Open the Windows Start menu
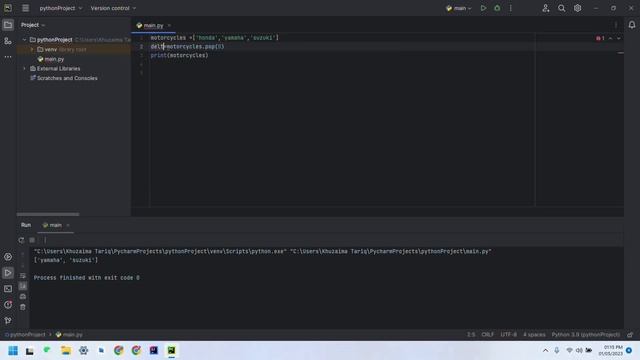 pyautogui.click(x=13, y=351)
